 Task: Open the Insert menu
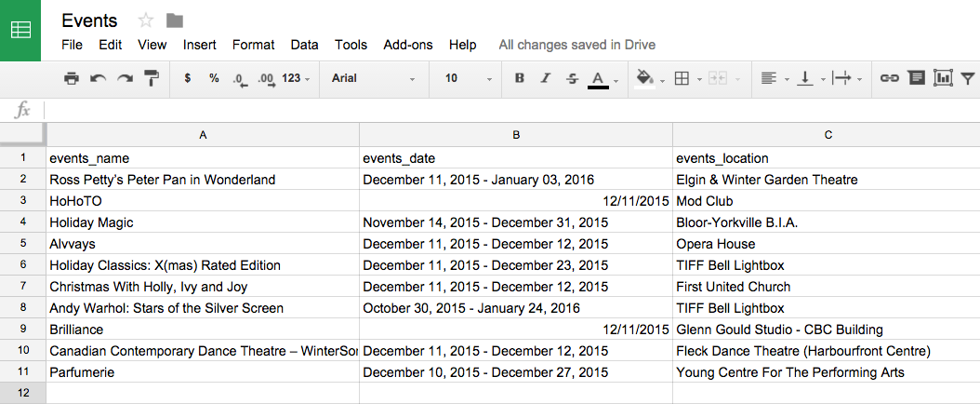(199, 45)
